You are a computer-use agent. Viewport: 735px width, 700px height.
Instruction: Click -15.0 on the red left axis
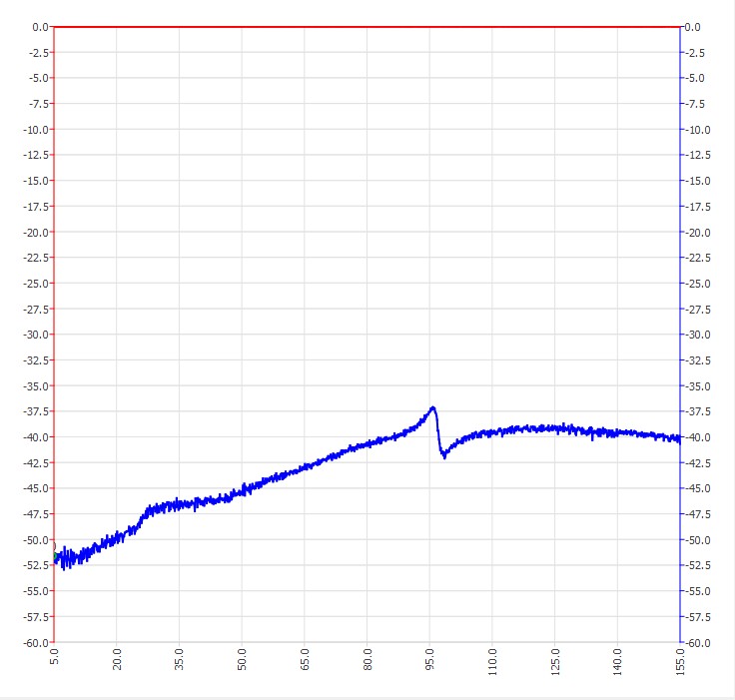pos(36,181)
